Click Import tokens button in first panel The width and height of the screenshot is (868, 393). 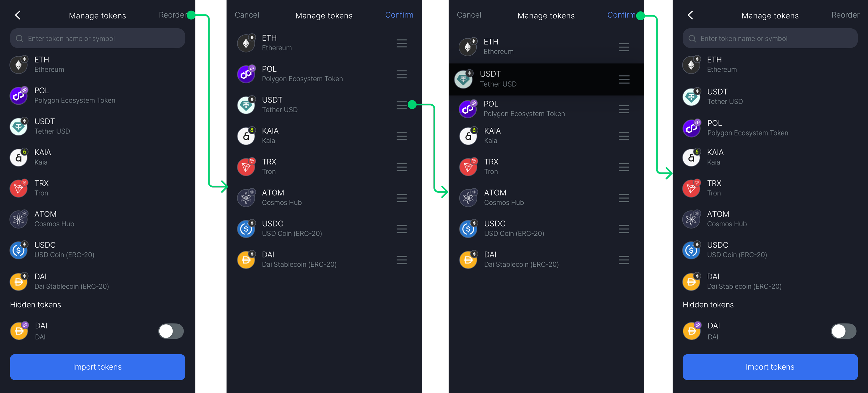click(x=97, y=367)
